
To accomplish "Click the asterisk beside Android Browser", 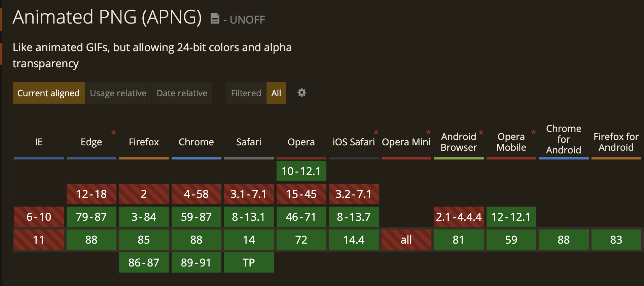I will [481, 133].
